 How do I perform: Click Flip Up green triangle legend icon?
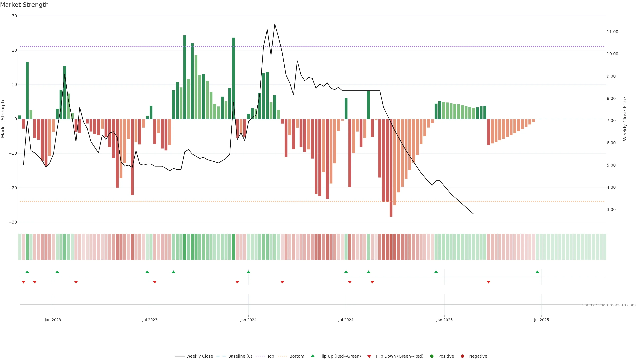312,356
